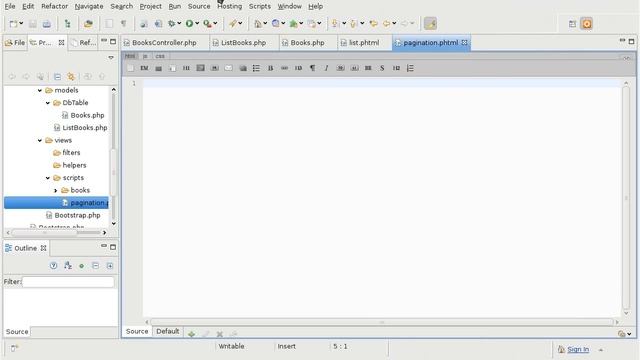Click the Print icon in main toolbar
The image size is (640, 360).
click(x=47, y=24)
